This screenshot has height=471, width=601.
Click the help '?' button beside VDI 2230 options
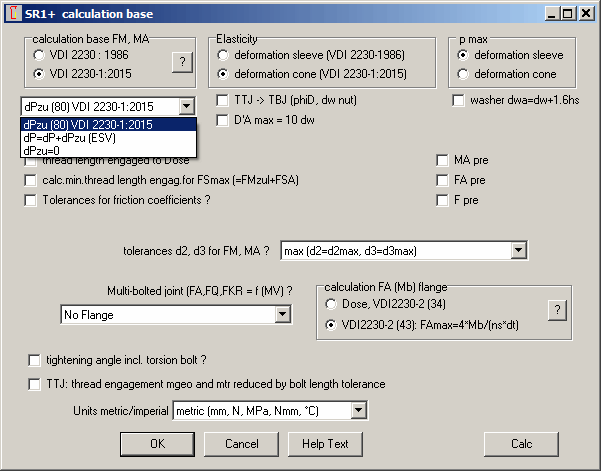tap(181, 63)
